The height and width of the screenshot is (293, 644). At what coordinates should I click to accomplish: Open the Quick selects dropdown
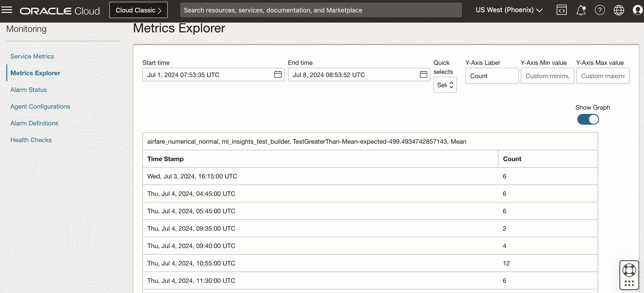coord(445,85)
